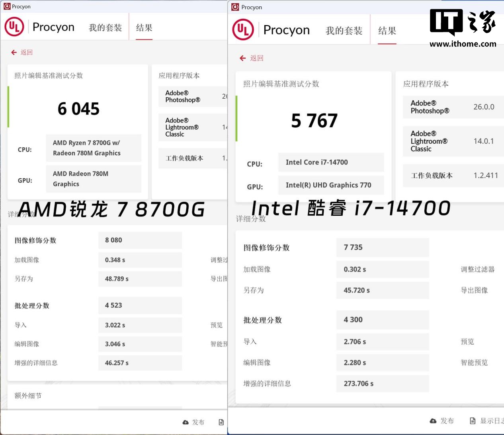Switch to 我的套装 tab in the AMD window
The image size is (504, 435).
(x=105, y=27)
